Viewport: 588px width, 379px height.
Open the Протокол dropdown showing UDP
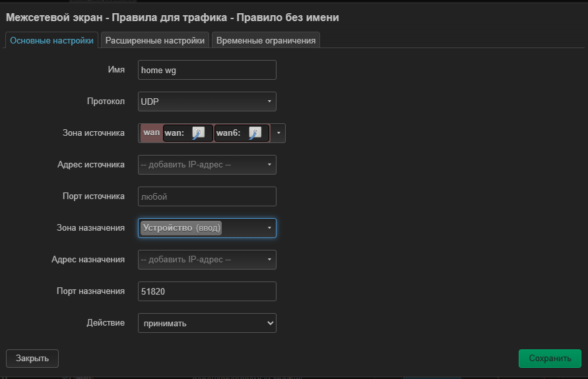tap(207, 102)
